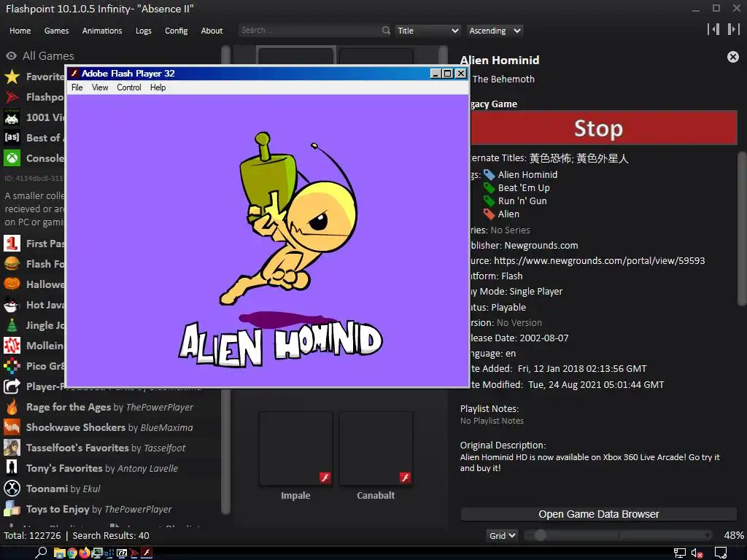The image size is (747, 560).
Task: Click the Beat 'Em Up tag
Action: (524, 188)
